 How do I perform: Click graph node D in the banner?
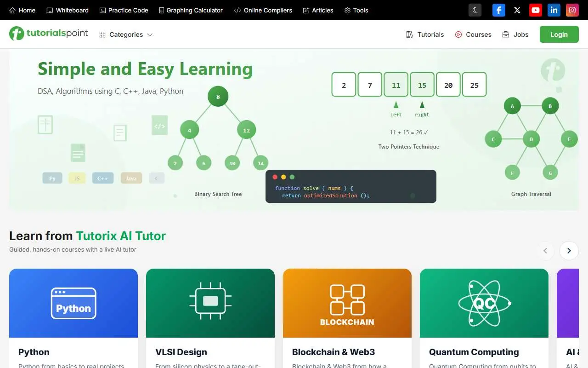(531, 139)
